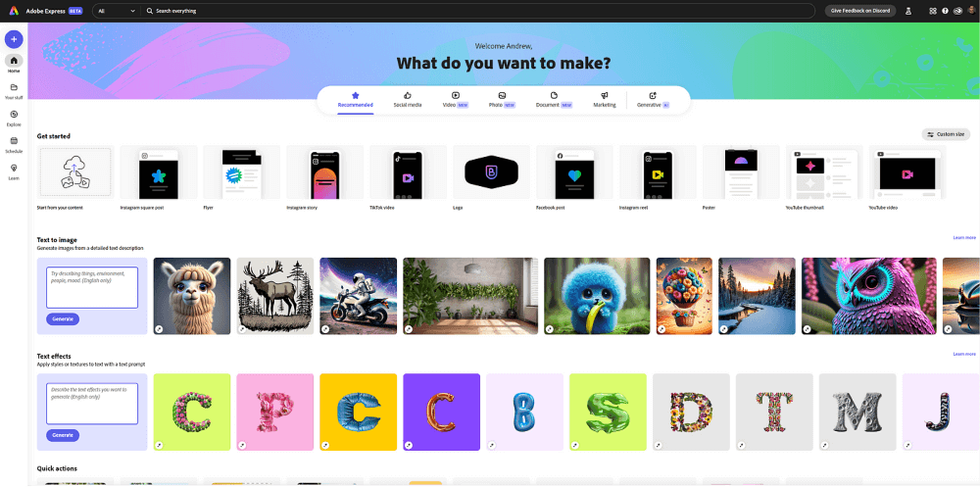
Task: Open the Learn lightbulb icon
Action: (x=14, y=171)
